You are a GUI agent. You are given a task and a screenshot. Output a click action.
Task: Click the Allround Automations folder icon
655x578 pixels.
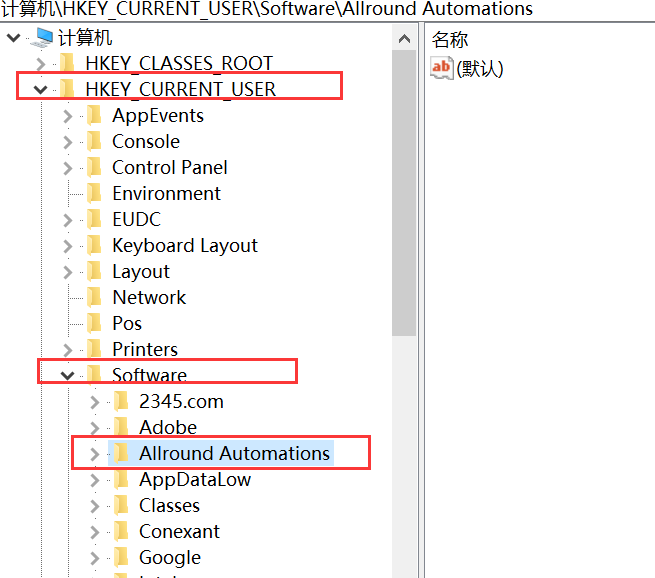coord(122,453)
